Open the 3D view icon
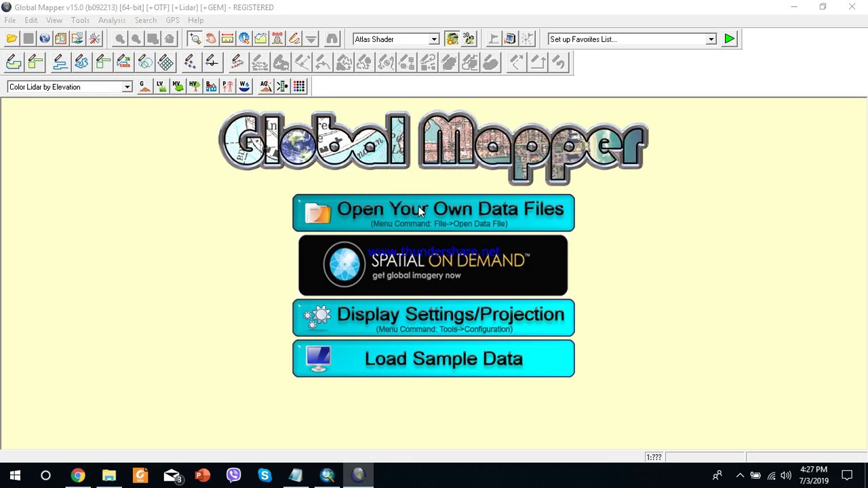Image resolution: width=868 pixels, height=488 pixels. click(469, 39)
